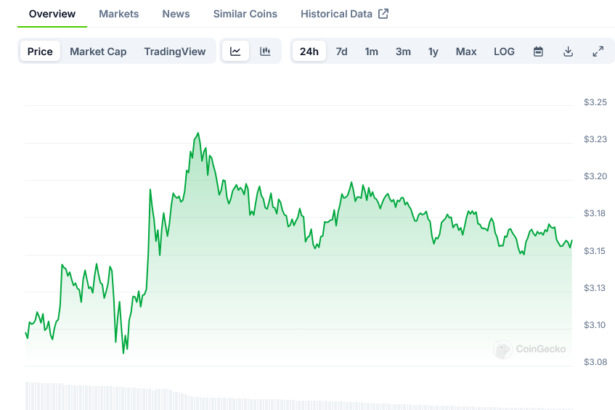Set chart range to 7d
This screenshot has height=410, width=615.
pyautogui.click(x=342, y=52)
